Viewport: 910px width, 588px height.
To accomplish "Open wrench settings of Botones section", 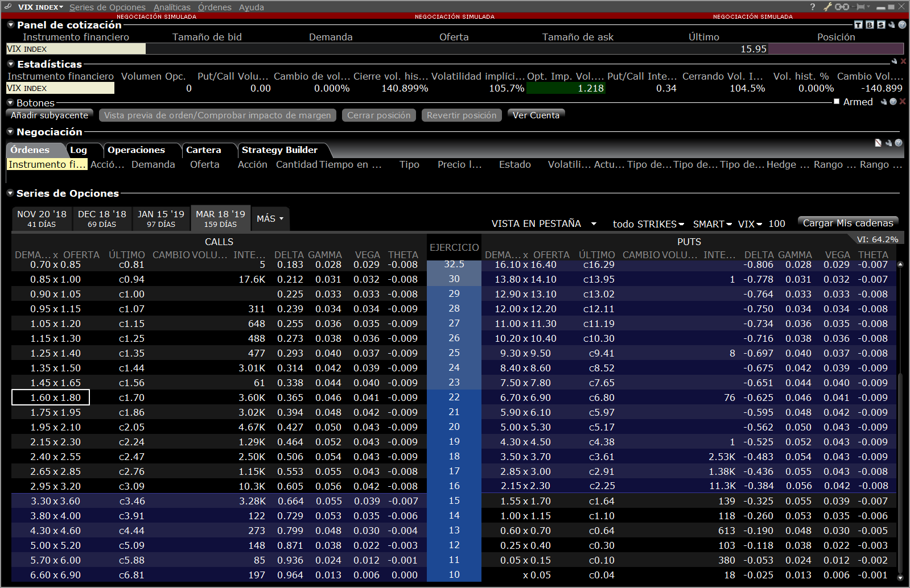I will pos(884,102).
